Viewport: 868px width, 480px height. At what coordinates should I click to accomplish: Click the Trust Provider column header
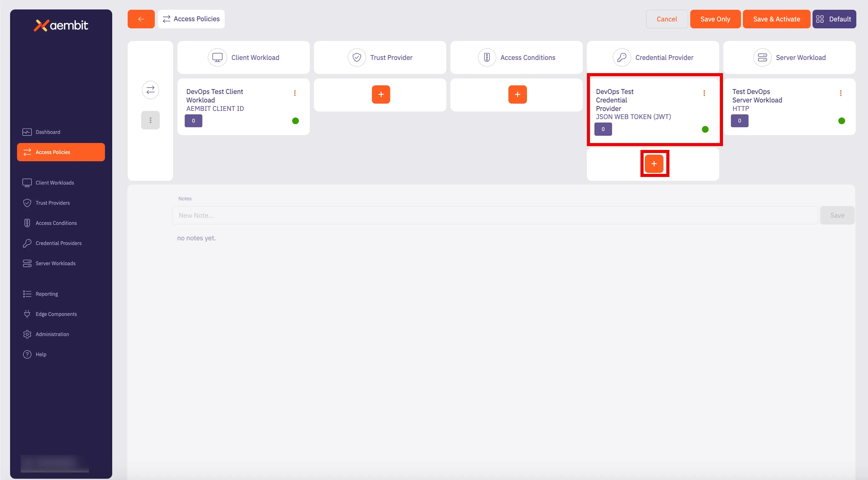(380, 58)
